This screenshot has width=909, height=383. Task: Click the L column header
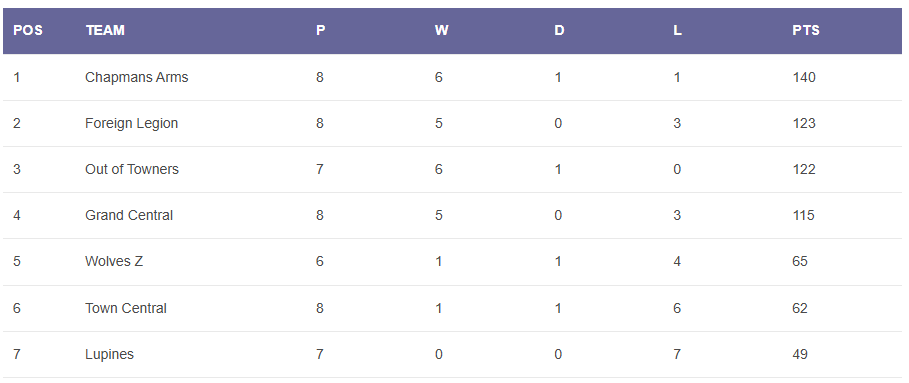[677, 31]
